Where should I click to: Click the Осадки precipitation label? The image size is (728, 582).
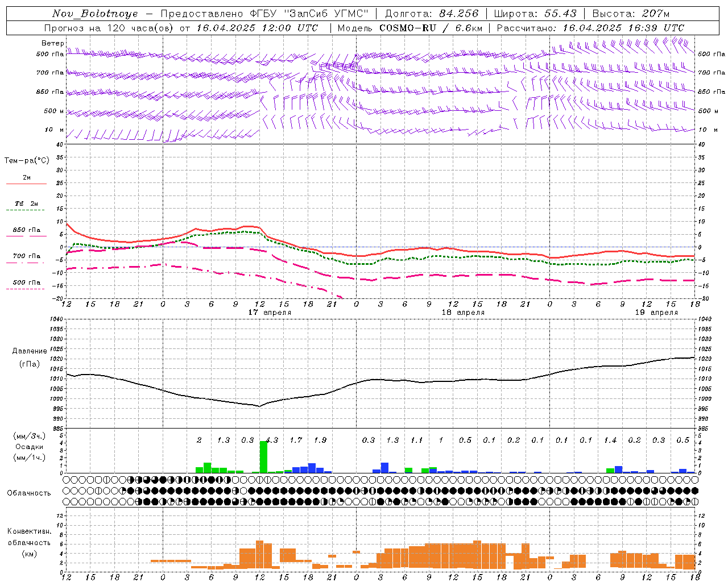tap(28, 447)
